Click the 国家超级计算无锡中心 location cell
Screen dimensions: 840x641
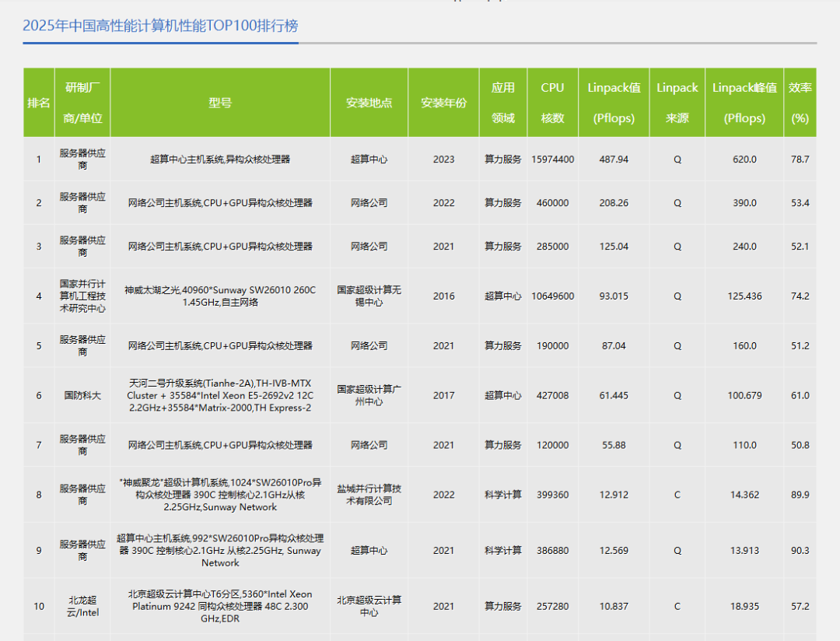click(369, 296)
